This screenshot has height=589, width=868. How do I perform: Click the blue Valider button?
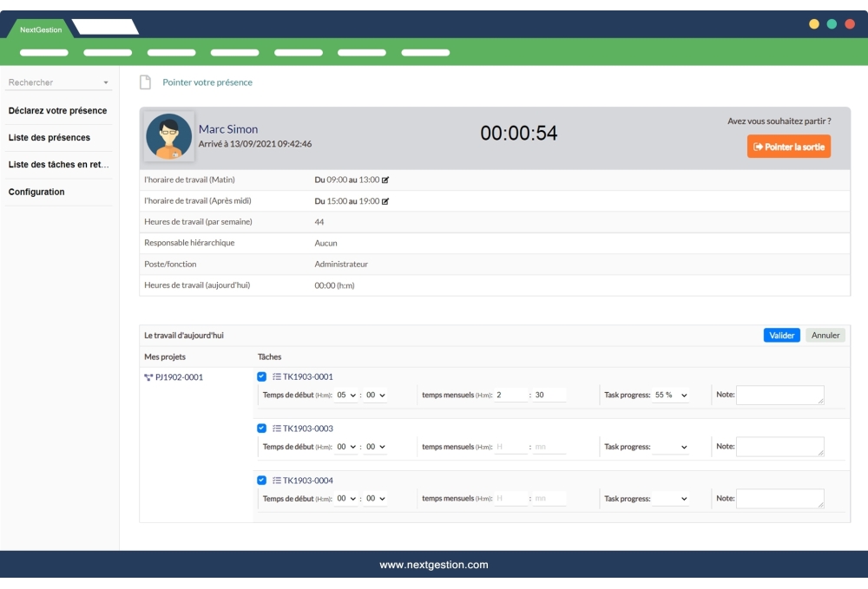coord(781,335)
